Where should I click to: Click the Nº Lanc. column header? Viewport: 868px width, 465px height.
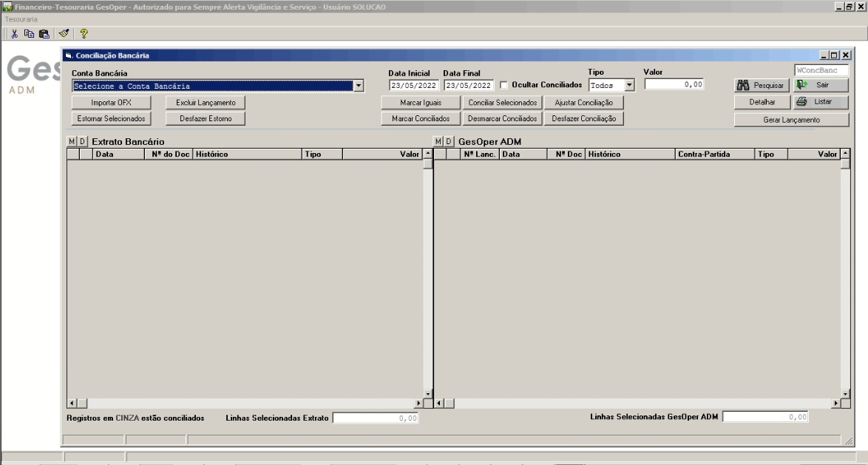tap(479, 154)
